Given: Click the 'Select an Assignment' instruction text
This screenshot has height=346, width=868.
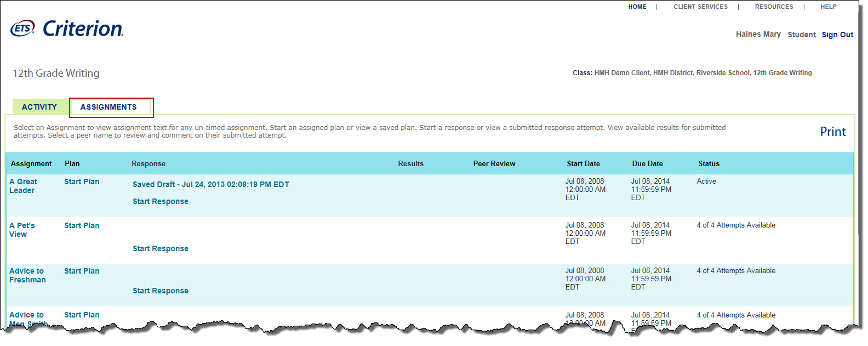Looking at the screenshot, I should click(x=369, y=132).
